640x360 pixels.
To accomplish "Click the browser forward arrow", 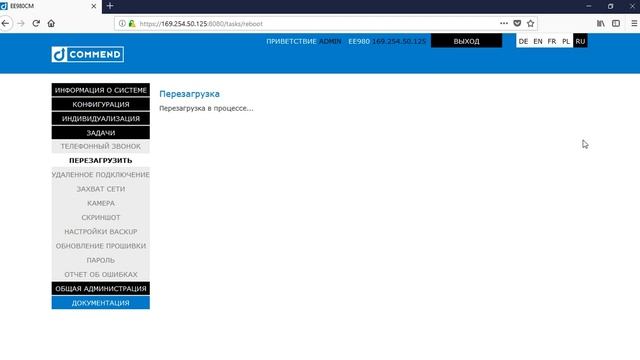I will 21,24.
